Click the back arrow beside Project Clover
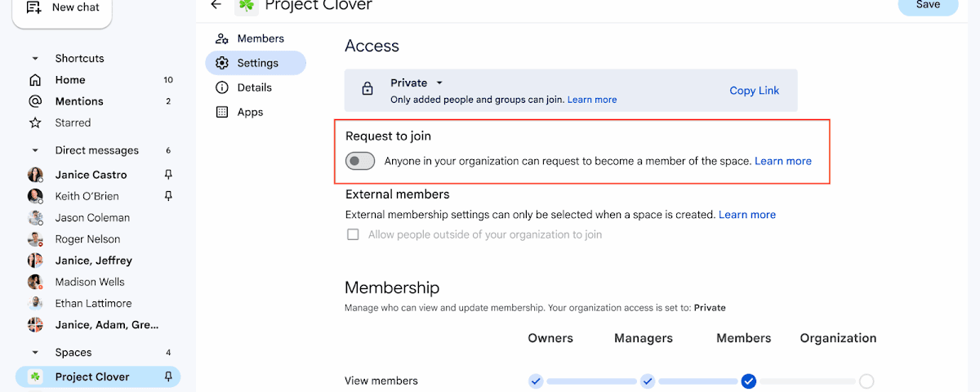Screen dimensions: 980x392 216,5
